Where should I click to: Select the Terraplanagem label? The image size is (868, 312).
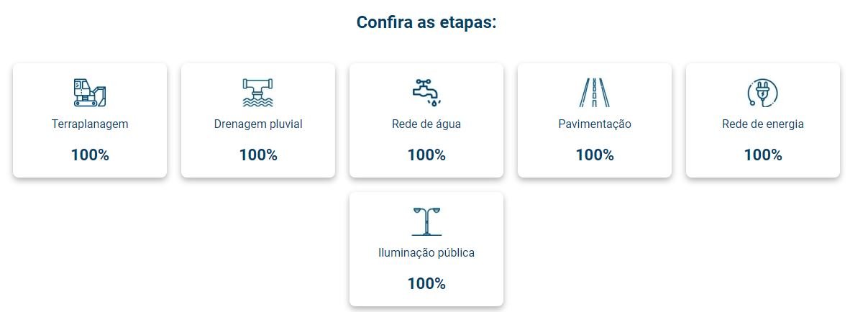[x=90, y=124]
